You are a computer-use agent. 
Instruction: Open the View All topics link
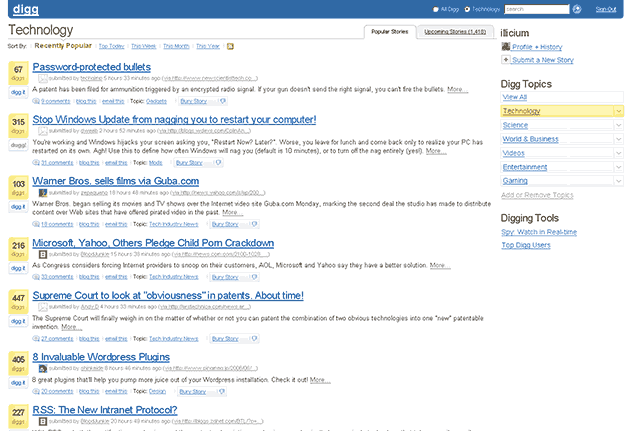pos(515,97)
